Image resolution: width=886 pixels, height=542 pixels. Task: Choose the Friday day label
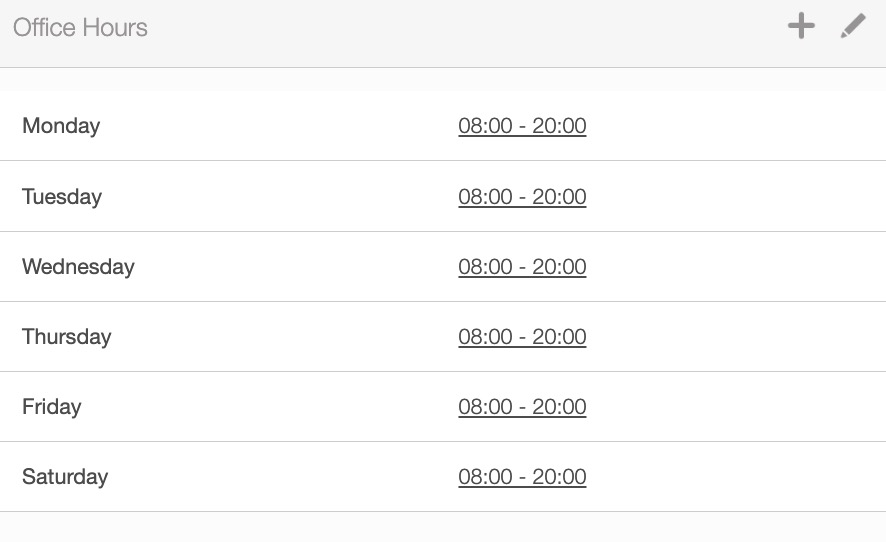pyautogui.click(x=52, y=407)
